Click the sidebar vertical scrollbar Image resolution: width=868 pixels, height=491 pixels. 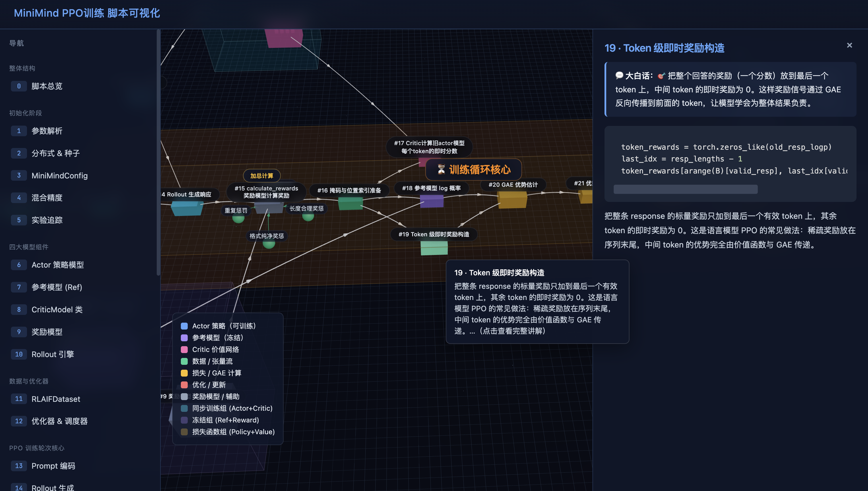point(158,152)
